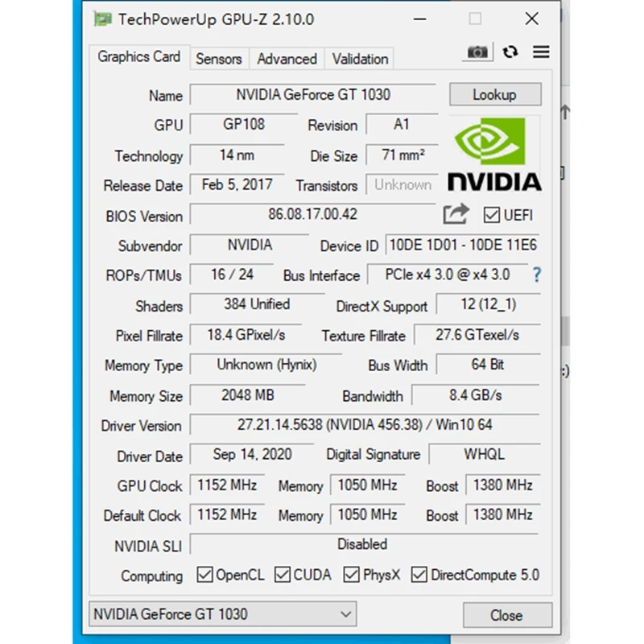Viewport: 644px width, 644px height.
Task: Click the GPU Clock row Memory 1050 MHz
Action: (x=368, y=485)
